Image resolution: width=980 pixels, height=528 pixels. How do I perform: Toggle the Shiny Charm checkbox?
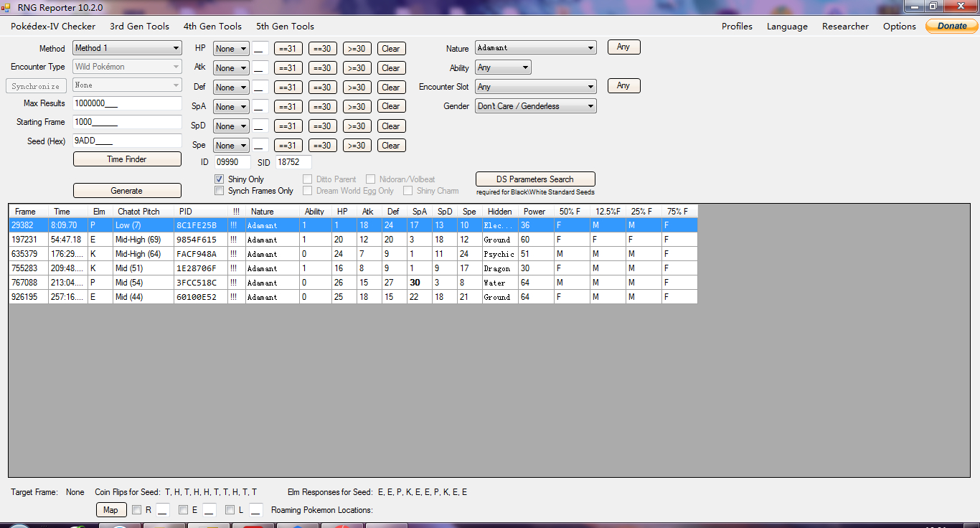pos(407,191)
